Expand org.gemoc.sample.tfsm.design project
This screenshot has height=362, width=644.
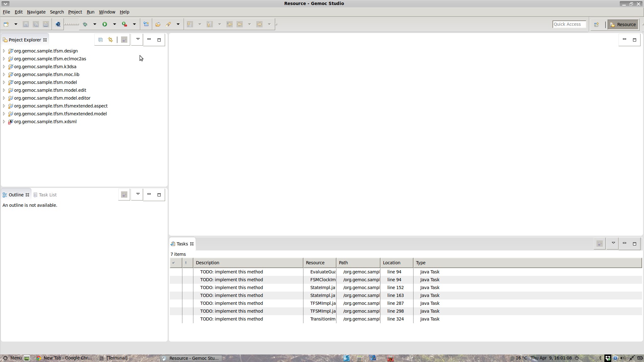pyautogui.click(x=4, y=51)
